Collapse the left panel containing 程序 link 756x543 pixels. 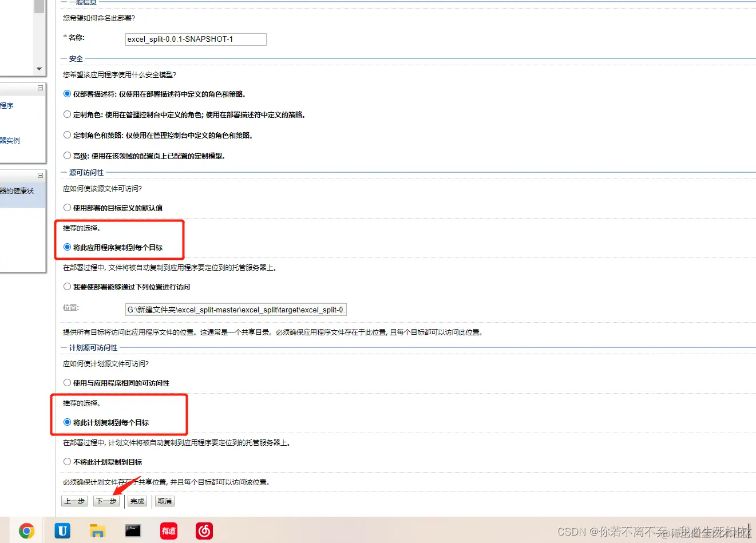click(x=40, y=88)
